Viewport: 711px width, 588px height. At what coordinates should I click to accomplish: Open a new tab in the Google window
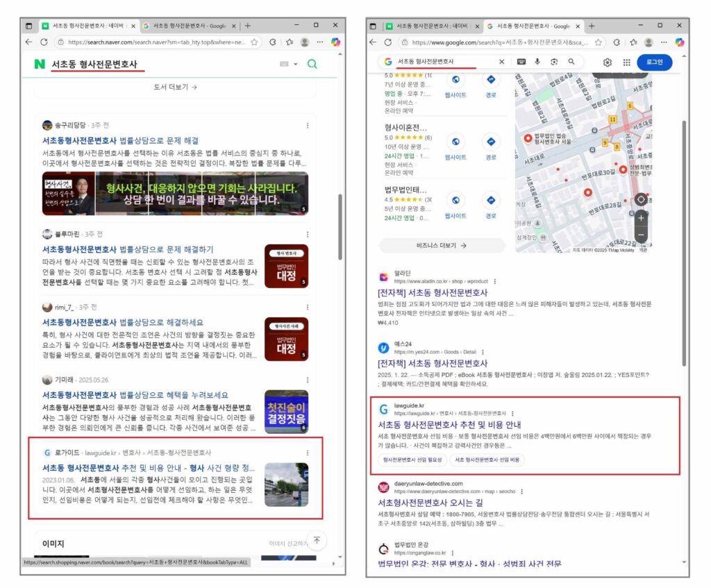pos(592,26)
